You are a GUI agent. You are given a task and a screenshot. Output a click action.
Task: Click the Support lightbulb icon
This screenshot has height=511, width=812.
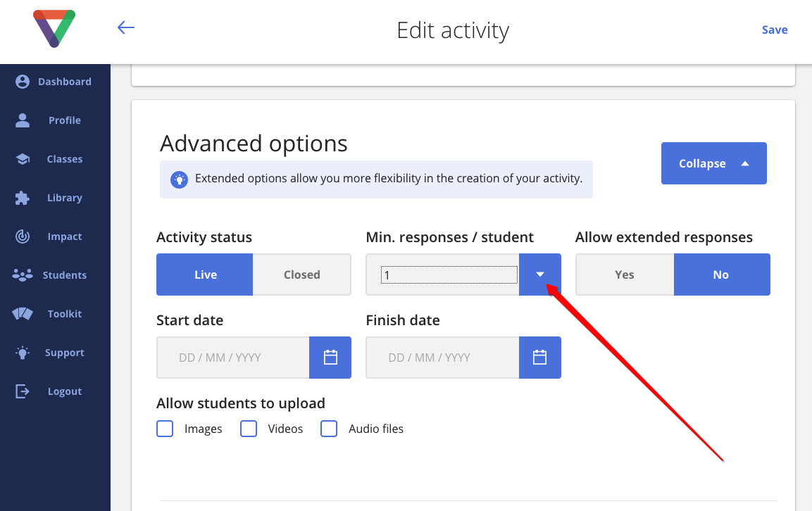[23, 353]
